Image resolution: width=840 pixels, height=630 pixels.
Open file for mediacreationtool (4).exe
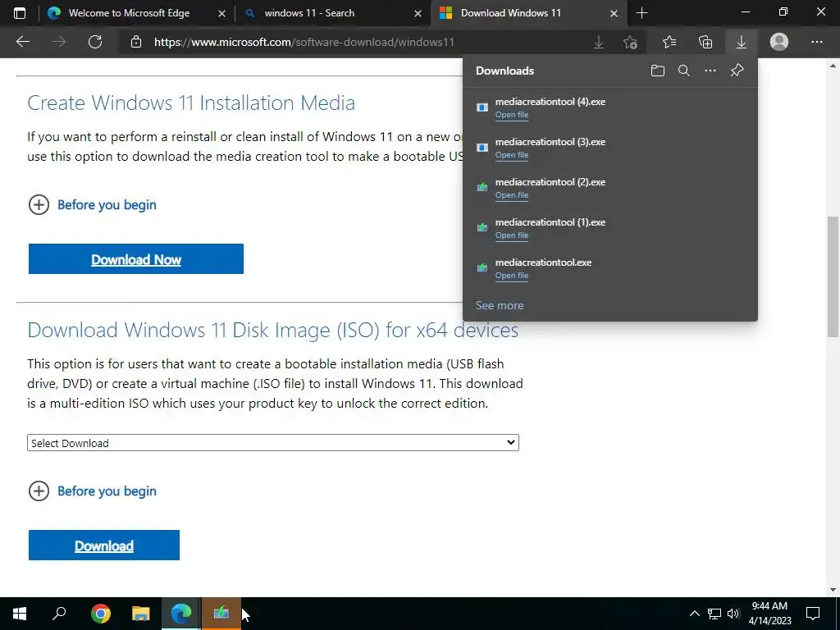(x=512, y=115)
